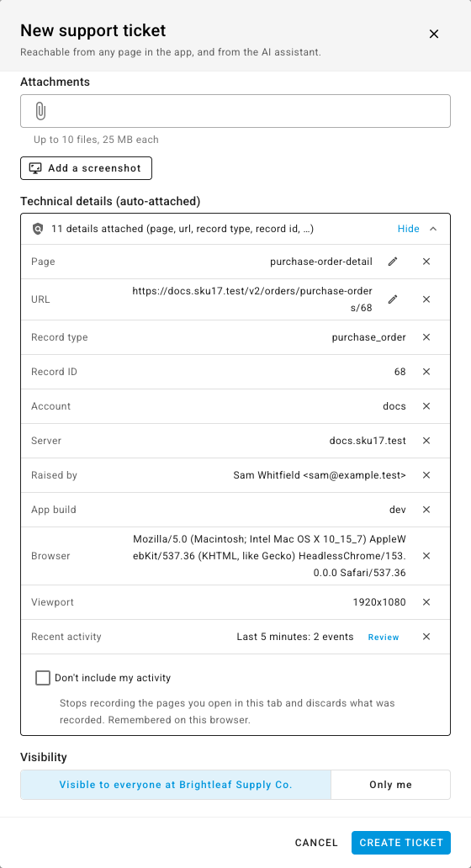471x868 pixels.
Task: Remove the Account detail
Action: (426, 405)
